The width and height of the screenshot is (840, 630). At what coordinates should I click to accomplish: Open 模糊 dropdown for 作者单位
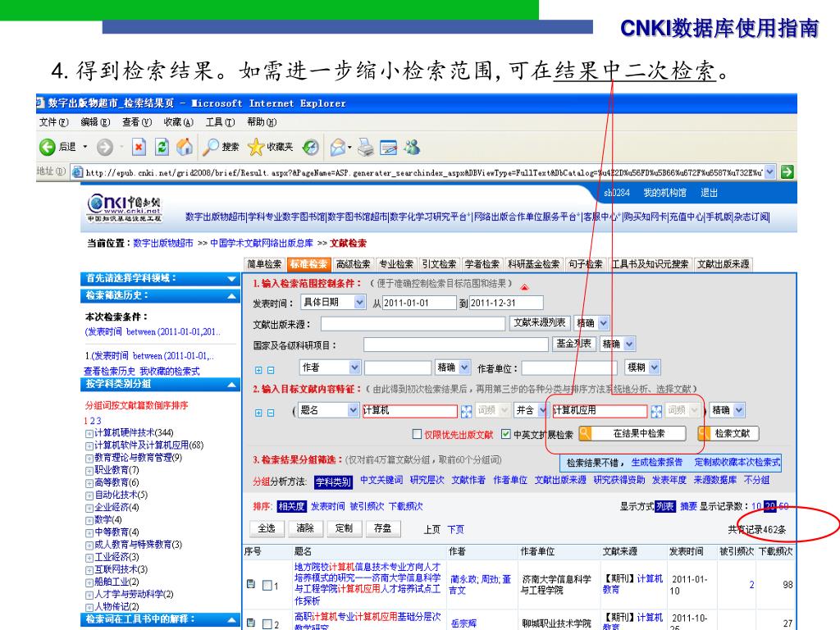654,367
